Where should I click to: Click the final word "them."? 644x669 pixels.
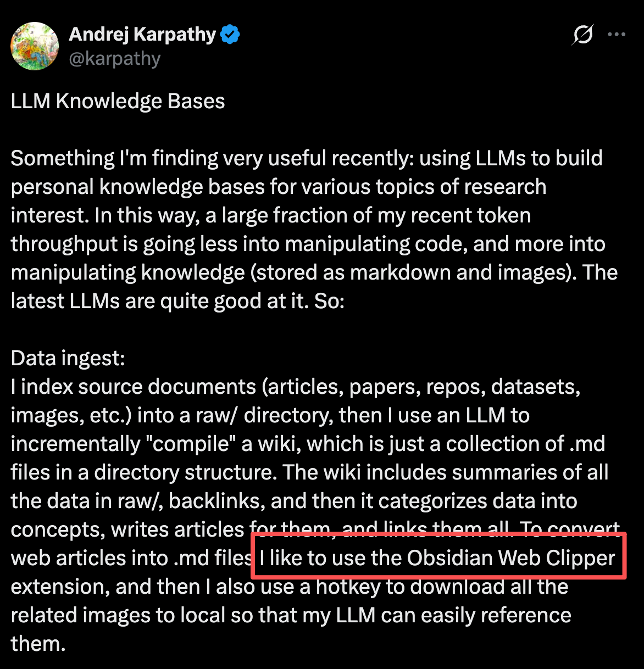point(38,644)
